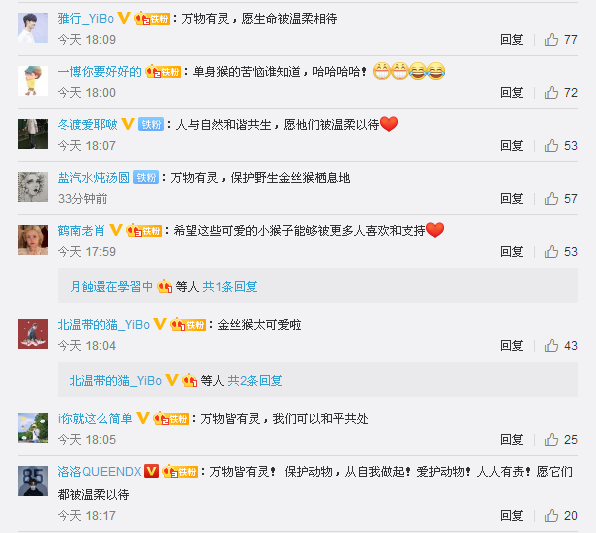596x533 pixels.
Task: Like 北温带的猫_YiBo's golden monkey comment
Action: click(x=561, y=346)
